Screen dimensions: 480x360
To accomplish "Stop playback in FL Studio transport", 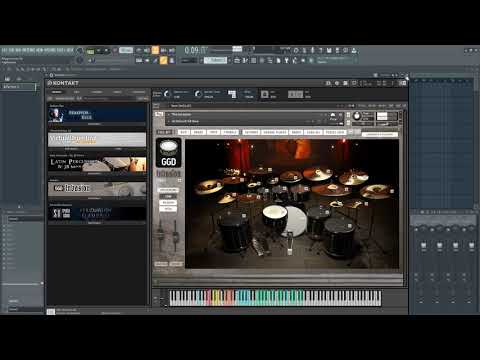I will tap(106, 51).
